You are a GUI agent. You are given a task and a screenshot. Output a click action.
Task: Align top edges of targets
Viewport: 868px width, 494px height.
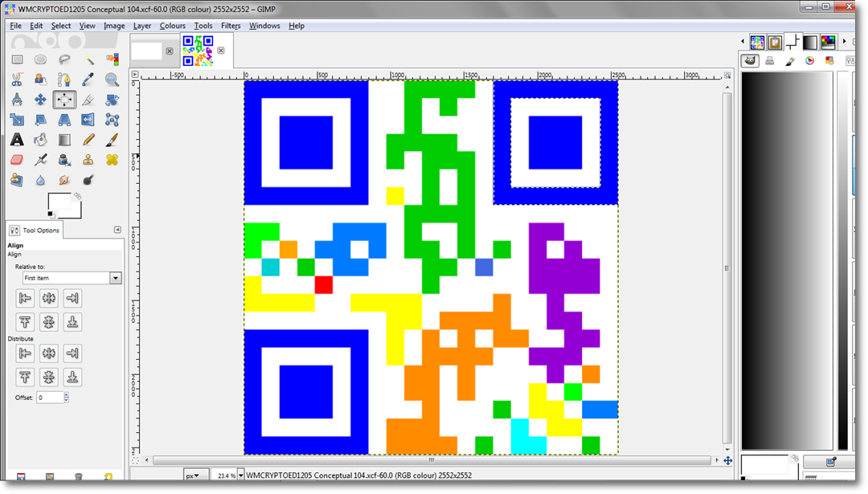click(25, 322)
